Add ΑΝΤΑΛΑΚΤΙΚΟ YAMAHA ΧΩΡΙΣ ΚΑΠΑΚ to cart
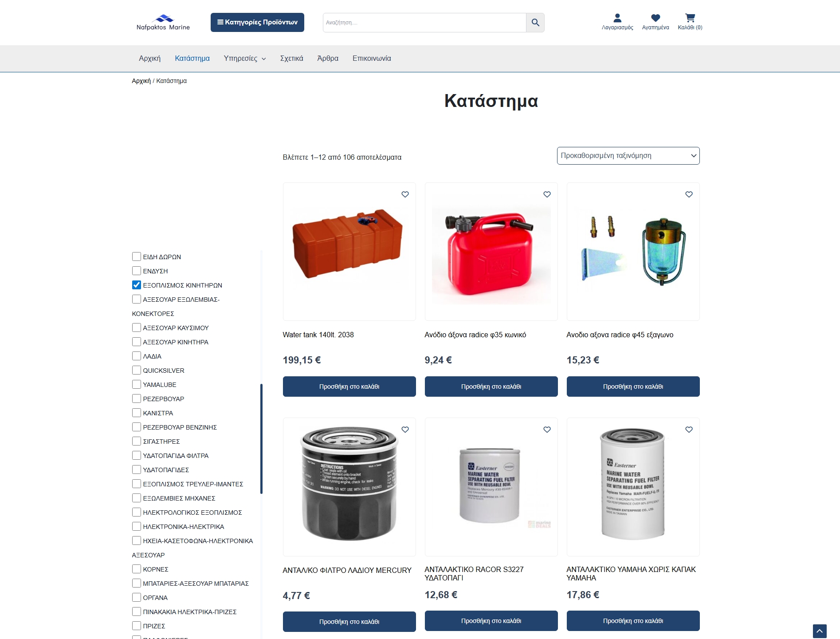This screenshot has height=639, width=840. (x=633, y=621)
